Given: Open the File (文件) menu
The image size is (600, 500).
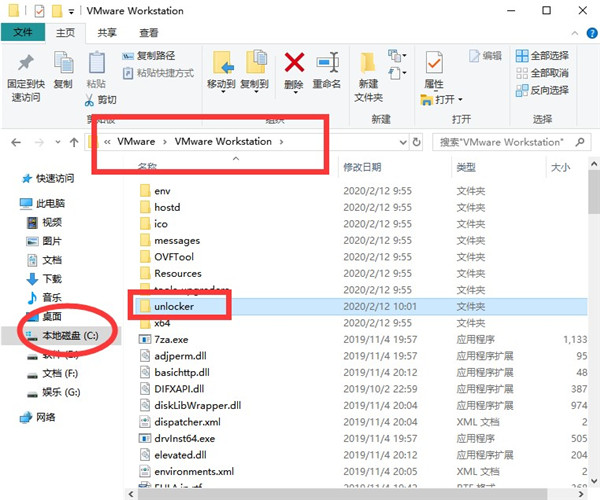Looking at the screenshot, I should 23,33.
